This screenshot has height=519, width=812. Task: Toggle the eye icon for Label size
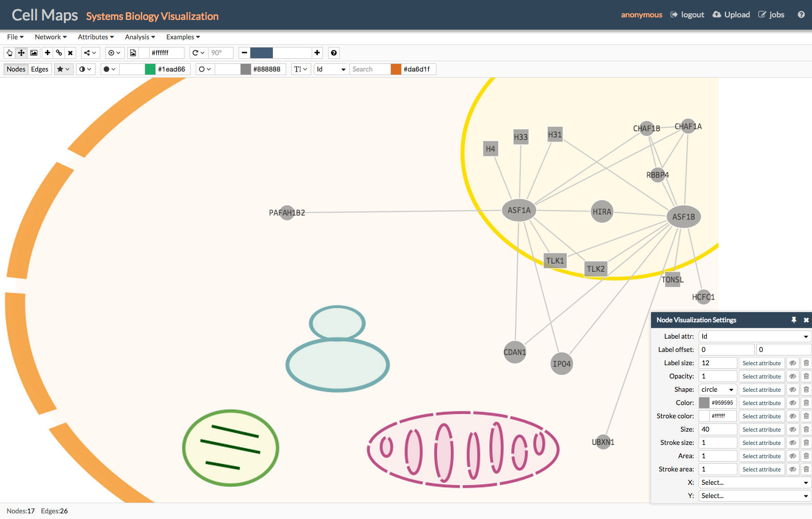[793, 363]
